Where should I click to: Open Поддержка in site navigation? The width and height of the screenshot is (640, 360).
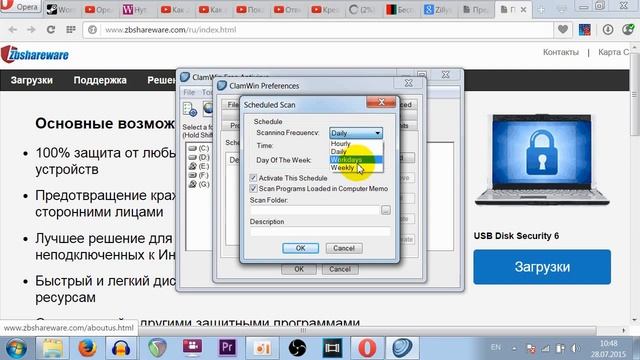point(100,80)
